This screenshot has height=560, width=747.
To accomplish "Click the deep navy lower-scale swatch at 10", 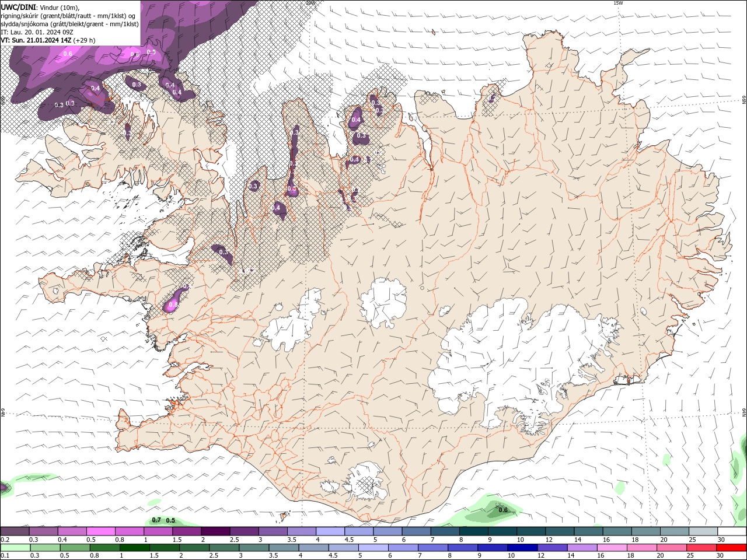I will pos(522,548).
